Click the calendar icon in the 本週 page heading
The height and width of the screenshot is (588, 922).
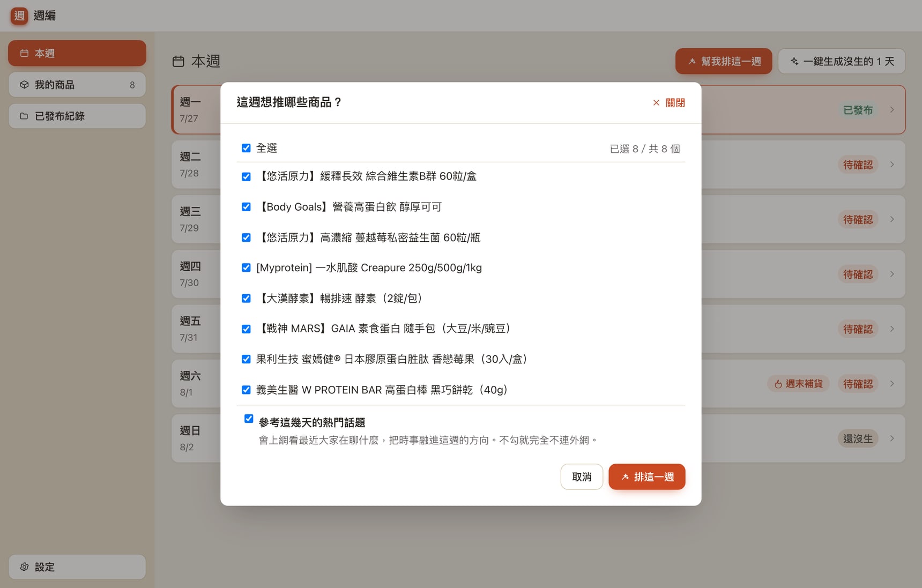coord(179,61)
